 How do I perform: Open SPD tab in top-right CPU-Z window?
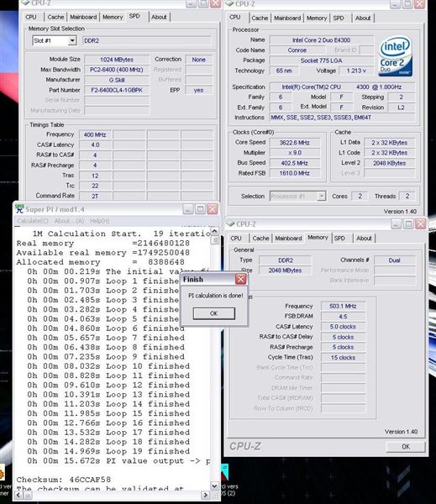click(339, 18)
